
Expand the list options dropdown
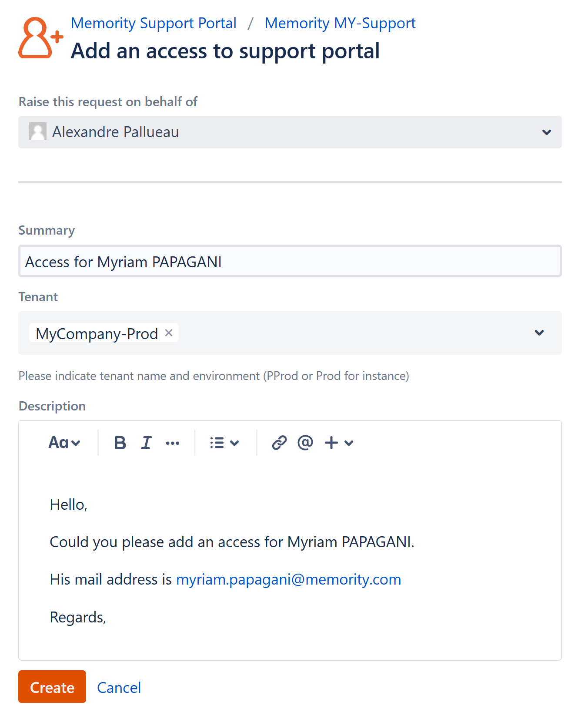(x=224, y=443)
